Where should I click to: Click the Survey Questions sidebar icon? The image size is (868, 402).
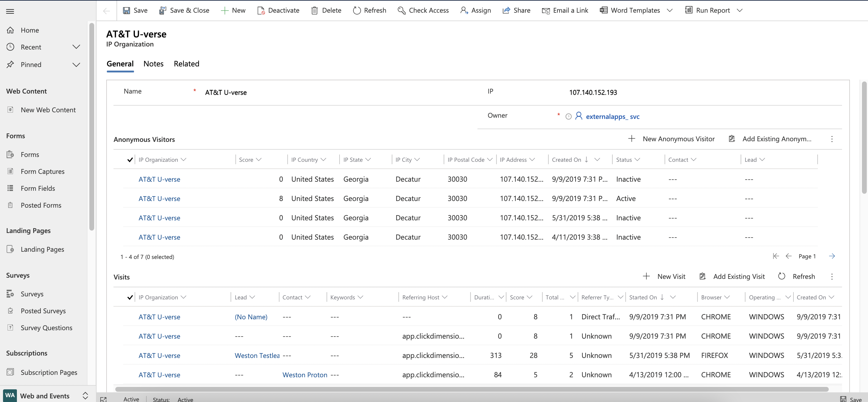[x=11, y=327]
